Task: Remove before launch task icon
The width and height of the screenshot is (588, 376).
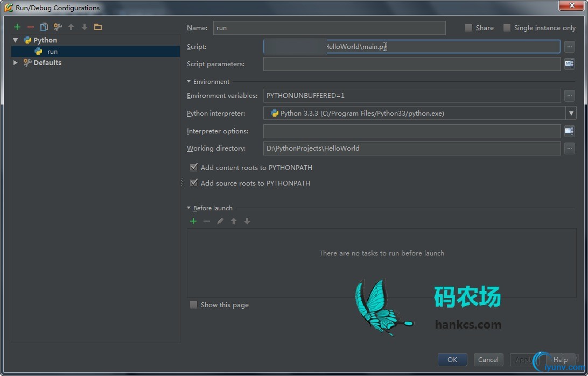Action: coord(207,221)
